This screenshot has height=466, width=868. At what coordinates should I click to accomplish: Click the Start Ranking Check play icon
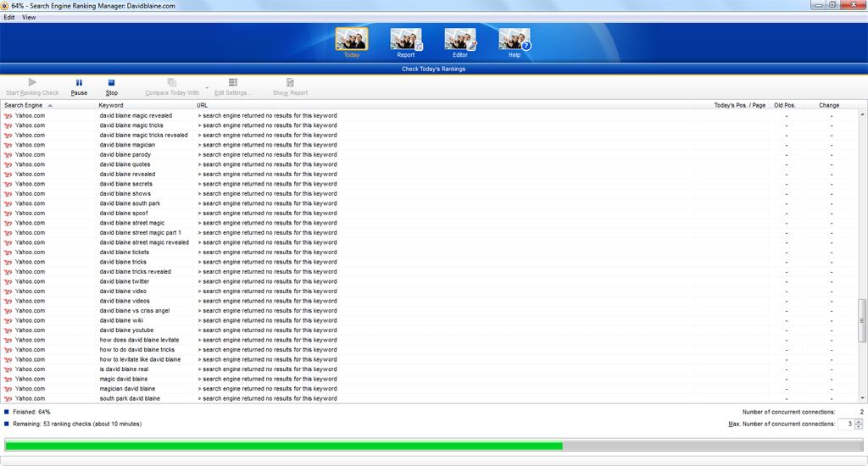click(x=32, y=82)
